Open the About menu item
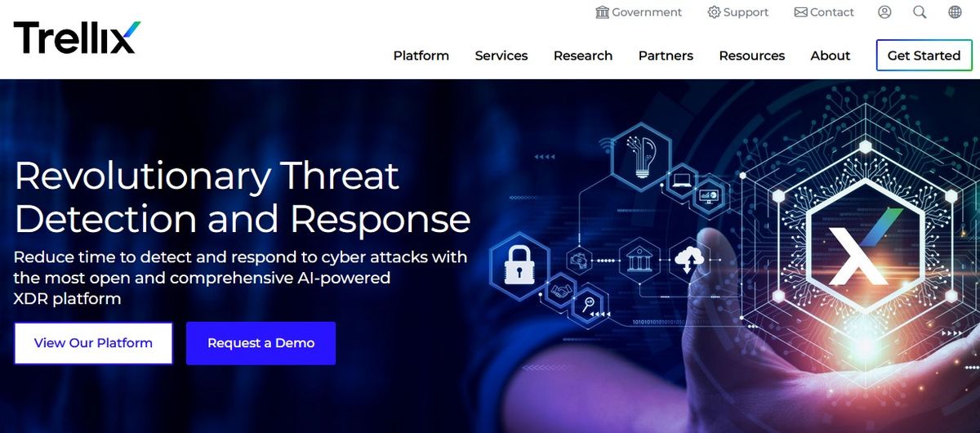This screenshot has height=433, width=980. coord(831,56)
